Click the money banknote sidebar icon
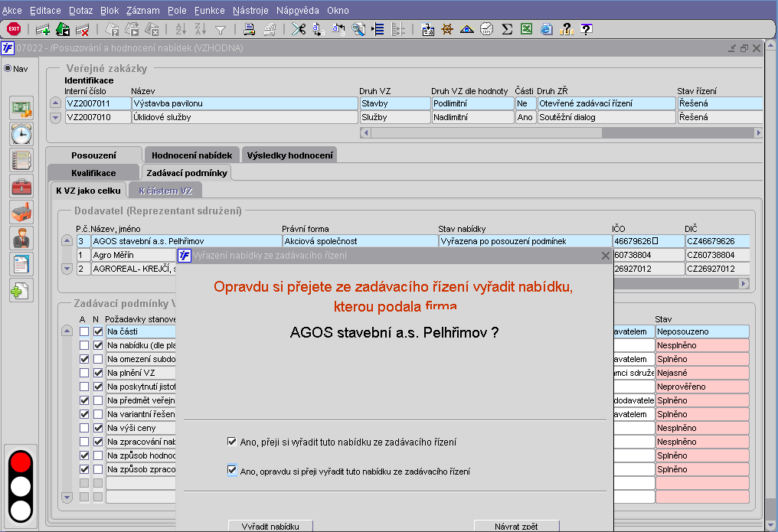Screen dimensions: 778x532 [21, 108]
